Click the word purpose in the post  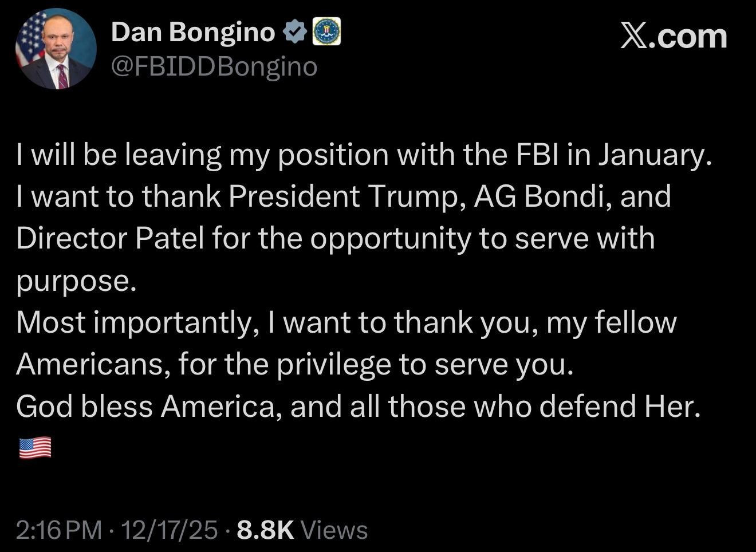pos(76,281)
